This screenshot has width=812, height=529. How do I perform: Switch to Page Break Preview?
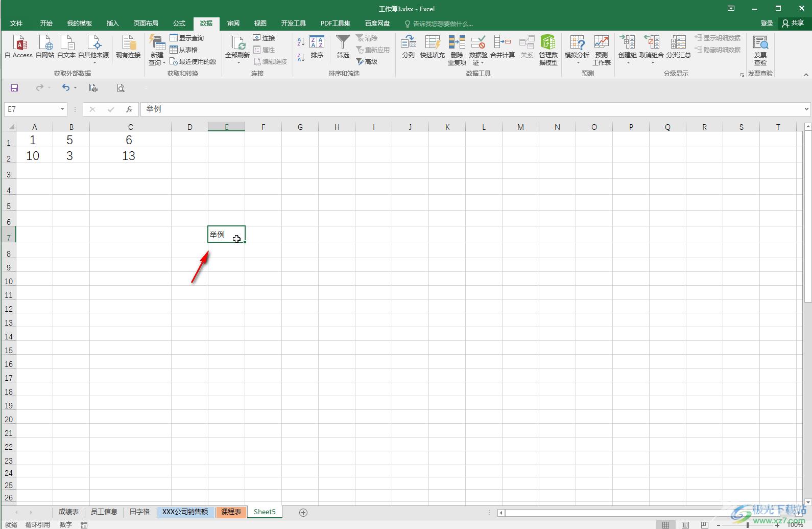pyautogui.click(x=705, y=525)
